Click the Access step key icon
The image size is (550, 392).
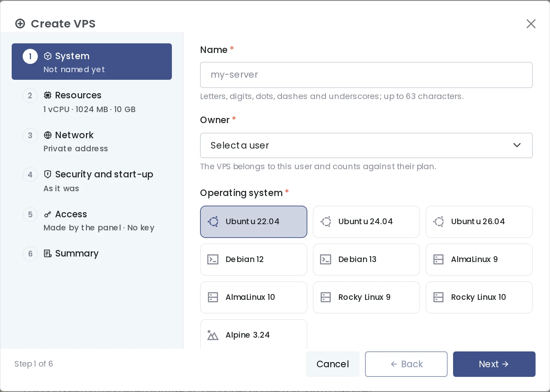click(48, 214)
